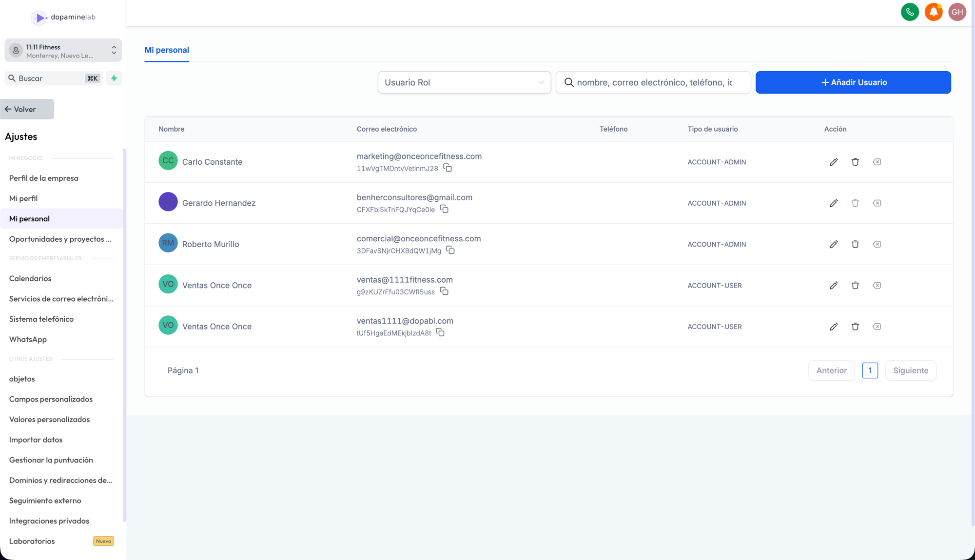This screenshot has height=560, width=975.
Task: Open the GH user avatar menu
Action: click(x=957, y=12)
